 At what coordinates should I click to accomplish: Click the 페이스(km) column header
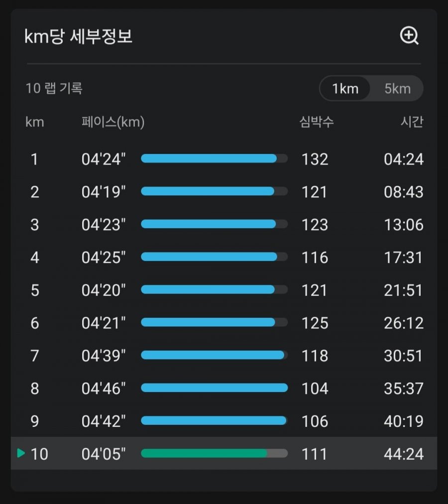[x=113, y=122]
